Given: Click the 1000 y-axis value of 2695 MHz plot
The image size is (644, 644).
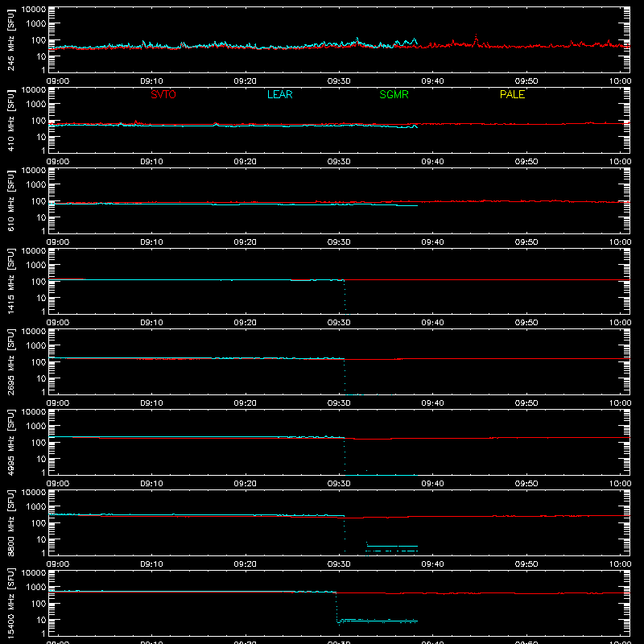Looking at the screenshot, I should (x=36, y=345).
